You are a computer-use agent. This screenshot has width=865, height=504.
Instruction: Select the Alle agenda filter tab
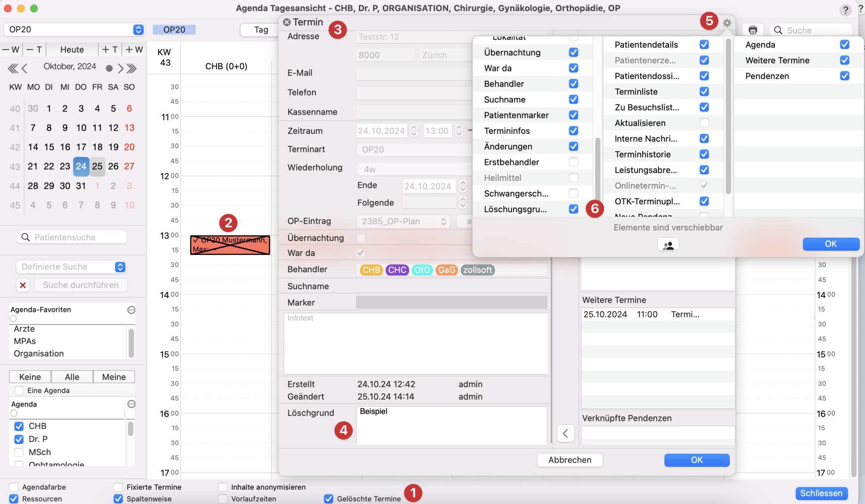coord(72,377)
